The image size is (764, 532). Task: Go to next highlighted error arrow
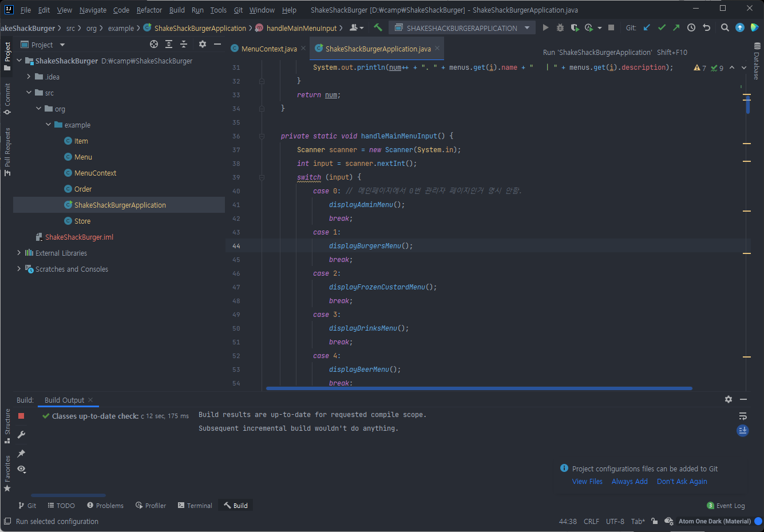pos(744,68)
